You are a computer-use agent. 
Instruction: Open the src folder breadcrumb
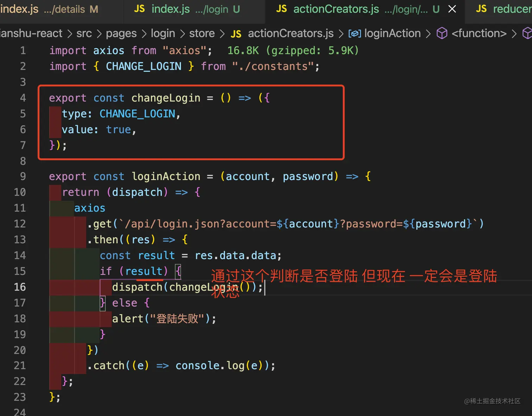pyautogui.click(x=84, y=33)
